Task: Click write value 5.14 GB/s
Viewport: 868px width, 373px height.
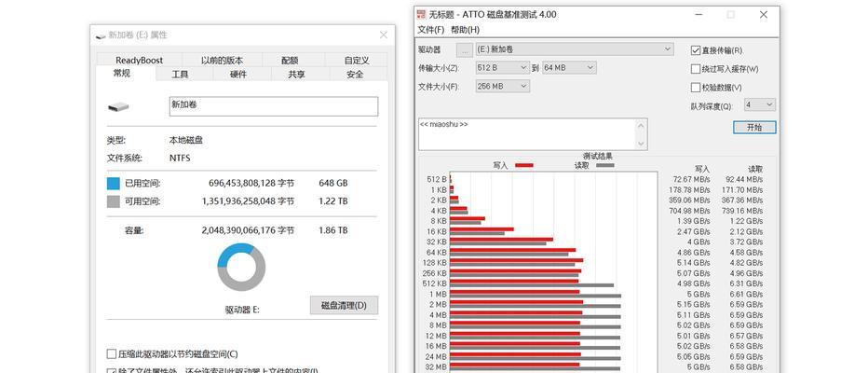Action: [694, 263]
